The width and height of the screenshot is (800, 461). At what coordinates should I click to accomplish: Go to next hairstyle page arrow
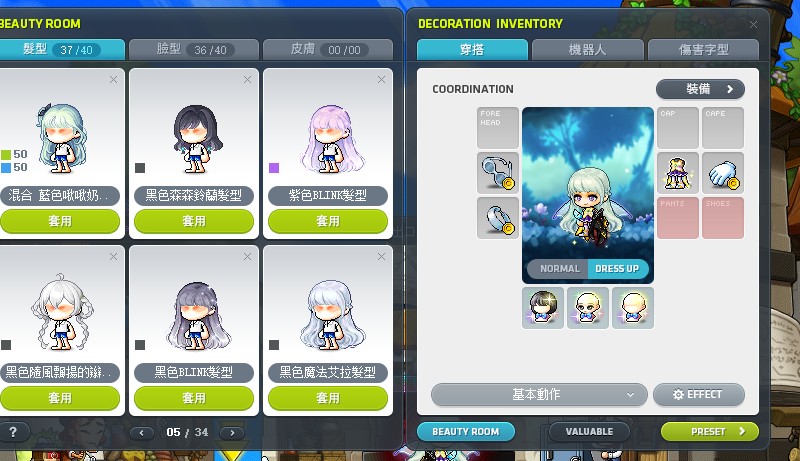pos(232,432)
